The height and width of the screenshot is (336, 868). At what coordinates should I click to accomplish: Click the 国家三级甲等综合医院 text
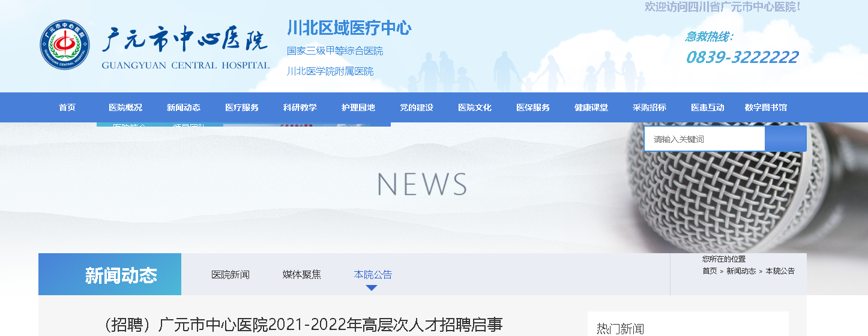click(335, 51)
